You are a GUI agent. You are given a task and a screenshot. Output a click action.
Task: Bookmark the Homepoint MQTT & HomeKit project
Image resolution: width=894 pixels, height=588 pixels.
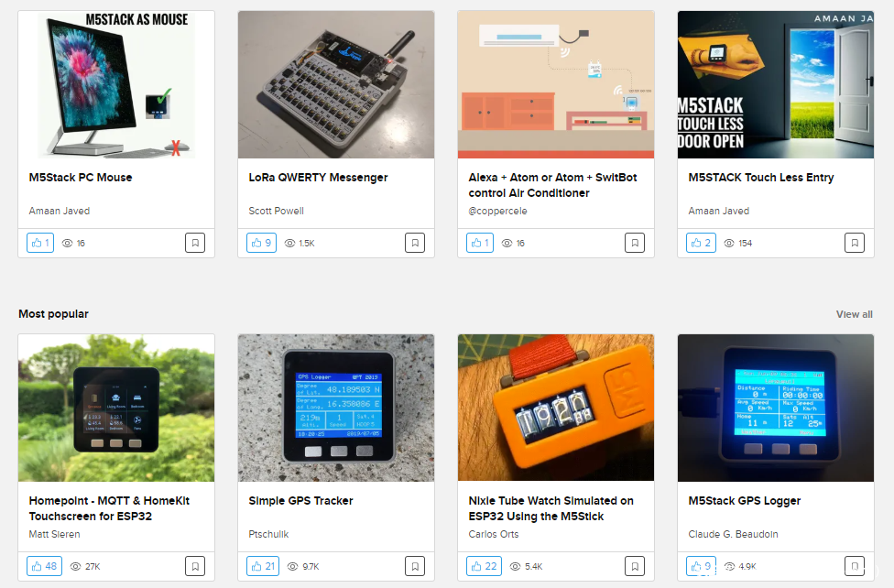coord(195,566)
